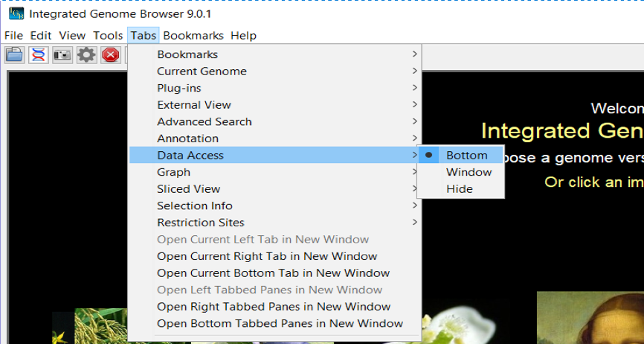This screenshot has height=344, width=644.
Task: Expand the Sliced View submenu arrow
Action: (414, 188)
